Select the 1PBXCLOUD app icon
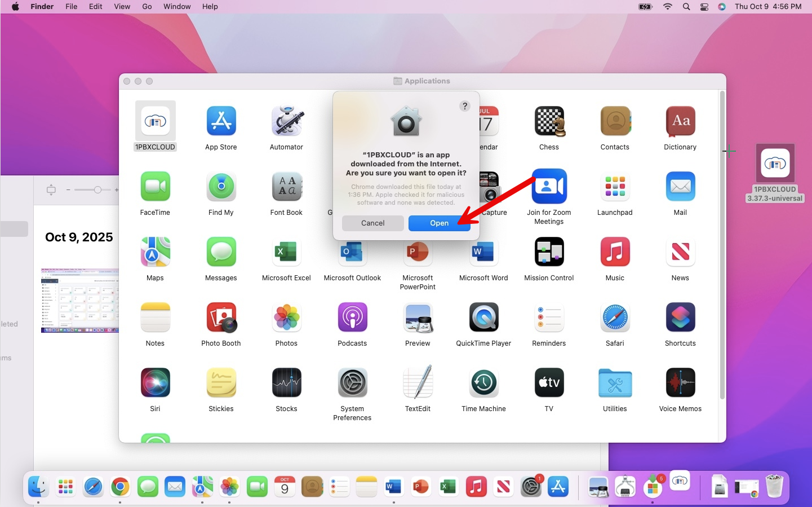Viewport: 812px width, 507px height. tap(156, 121)
